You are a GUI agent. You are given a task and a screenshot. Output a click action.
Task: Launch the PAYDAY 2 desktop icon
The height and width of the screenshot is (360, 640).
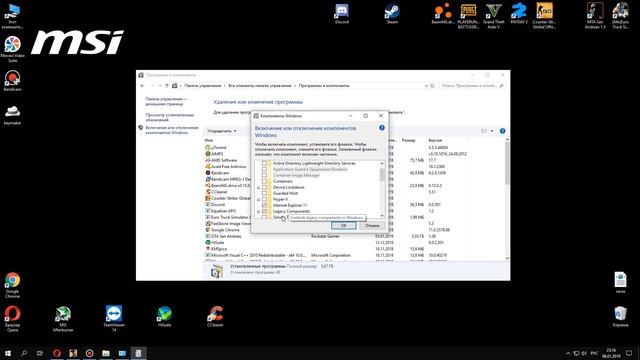click(519, 13)
